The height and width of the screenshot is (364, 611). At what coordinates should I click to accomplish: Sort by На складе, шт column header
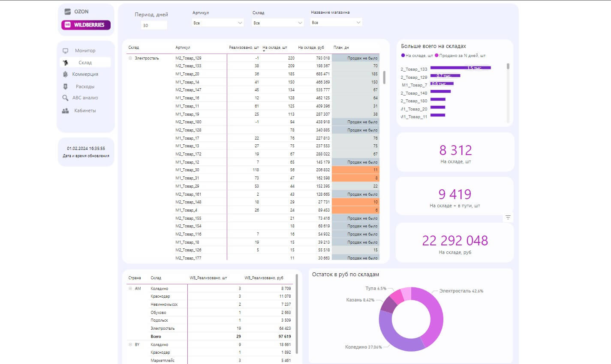pyautogui.click(x=275, y=48)
